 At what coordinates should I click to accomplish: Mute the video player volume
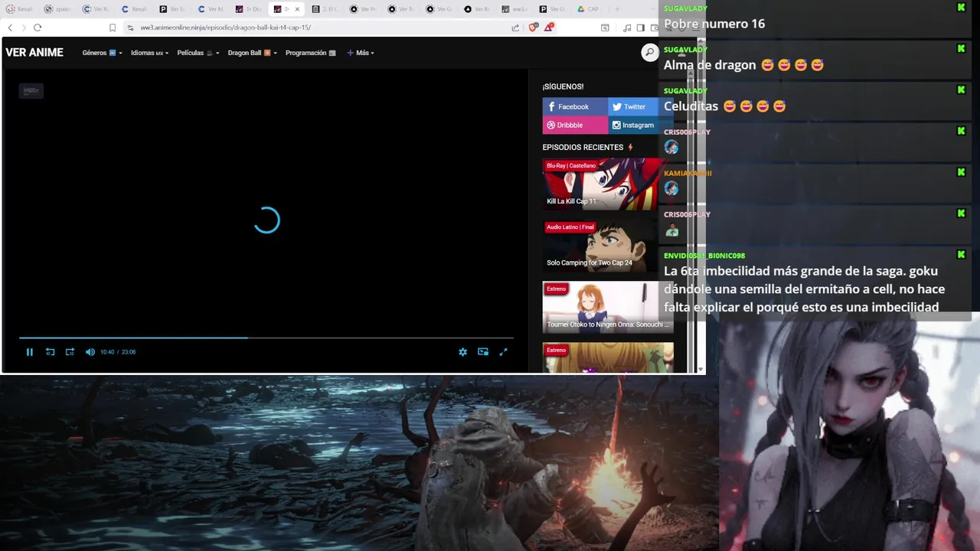point(90,352)
